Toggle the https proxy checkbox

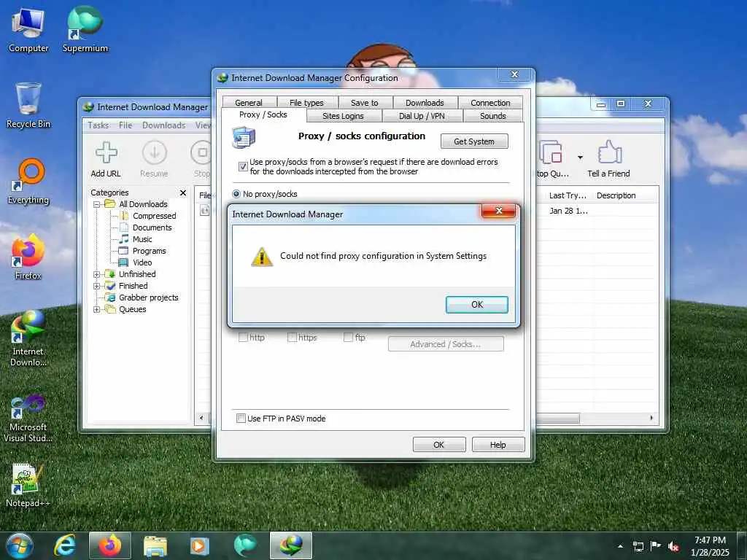click(x=292, y=337)
